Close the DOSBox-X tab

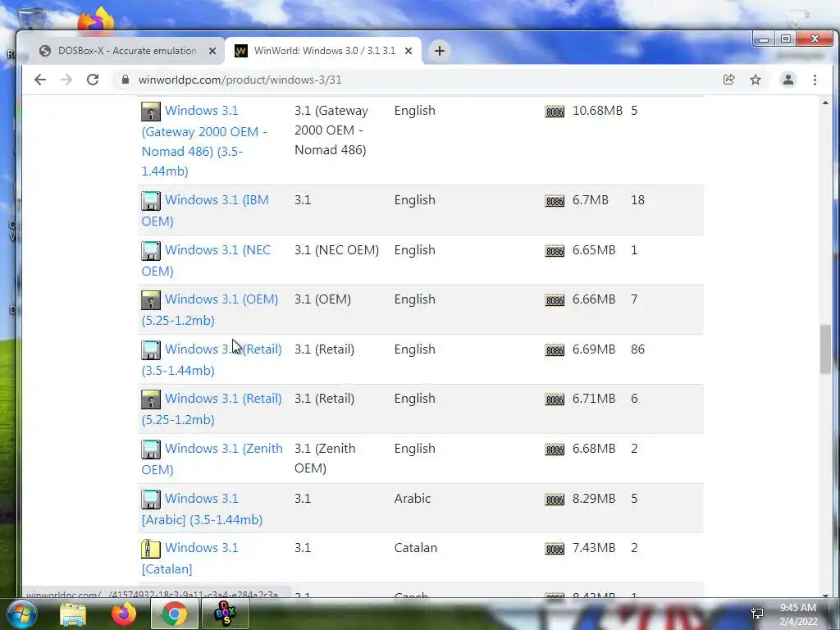coord(212,51)
